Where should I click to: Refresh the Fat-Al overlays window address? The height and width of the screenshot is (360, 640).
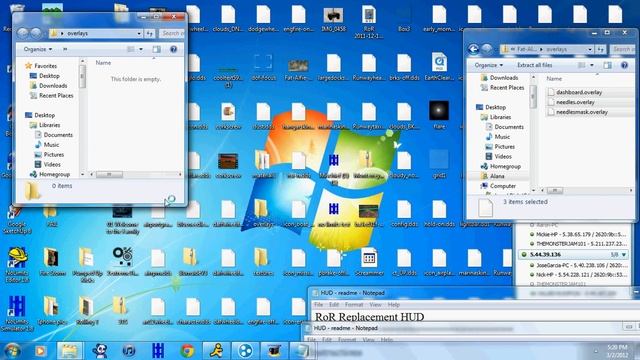(x=600, y=49)
